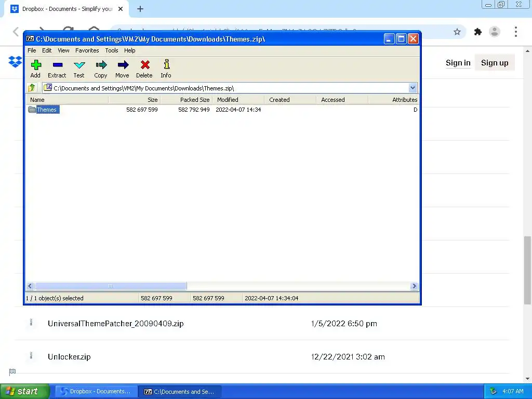
Task: Click browser back arrow
Action: coord(16,32)
